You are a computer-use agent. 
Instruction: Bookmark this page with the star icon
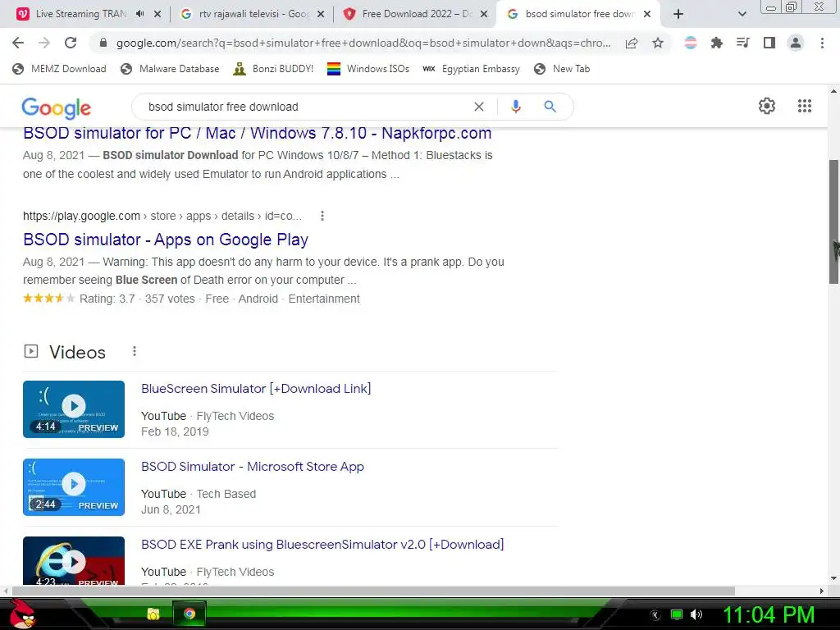click(x=658, y=43)
